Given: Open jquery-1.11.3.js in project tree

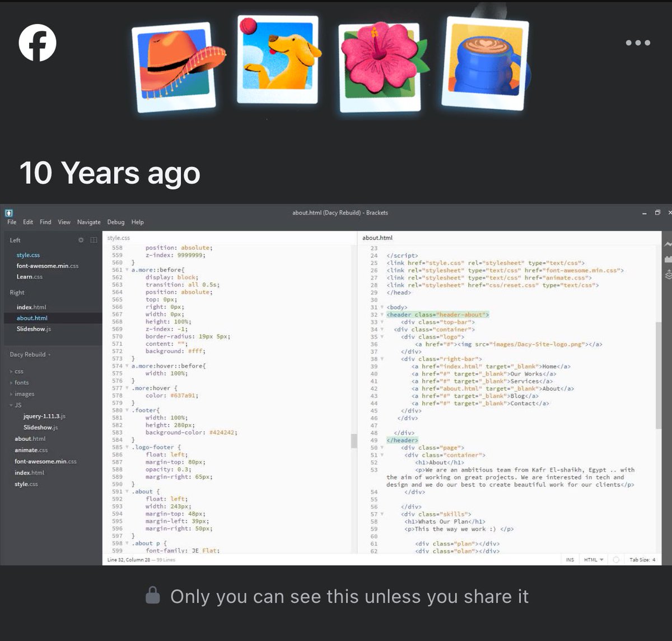Looking at the screenshot, I should tap(44, 416).
